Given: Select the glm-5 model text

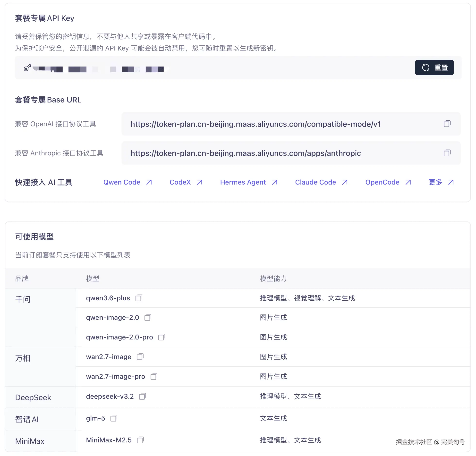Looking at the screenshot, I should pyautogui.click(x=96, y=418).
